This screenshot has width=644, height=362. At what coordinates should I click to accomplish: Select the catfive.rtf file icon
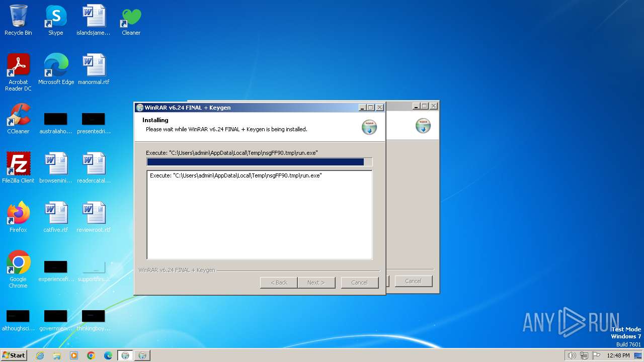(x=56, y=217)
